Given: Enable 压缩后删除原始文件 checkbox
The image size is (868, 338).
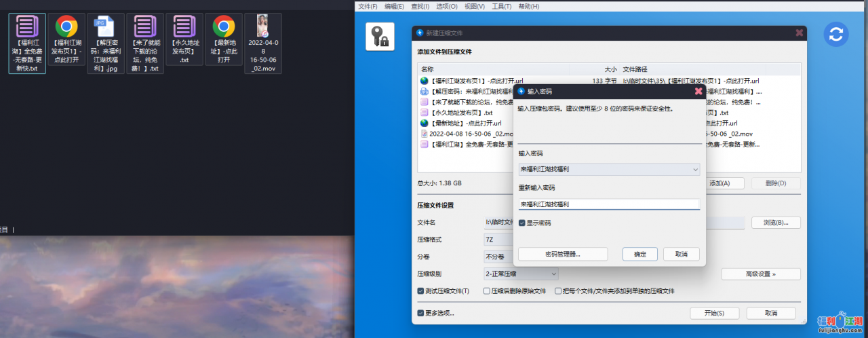Looking at the screenshot, I should point(487,291).
